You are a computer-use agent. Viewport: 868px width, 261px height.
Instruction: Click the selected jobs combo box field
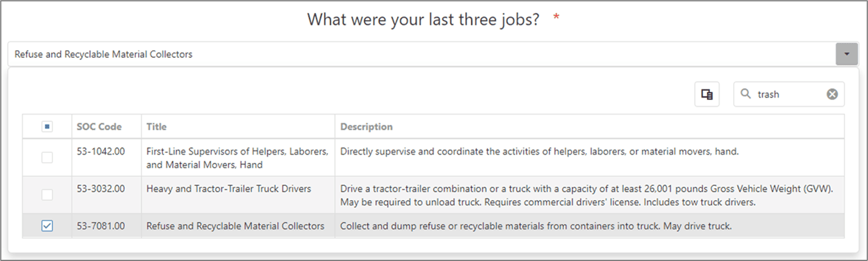coord(422,54)
